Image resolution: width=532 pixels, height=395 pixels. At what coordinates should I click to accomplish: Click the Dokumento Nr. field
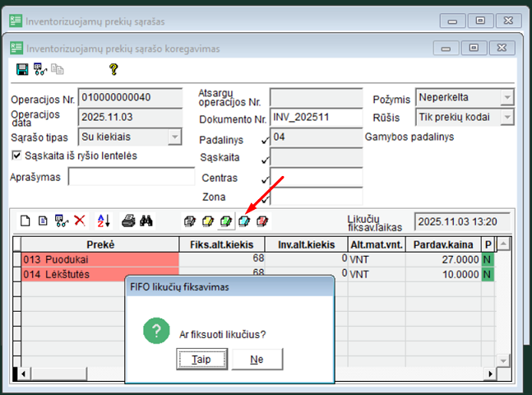[316, 118]
